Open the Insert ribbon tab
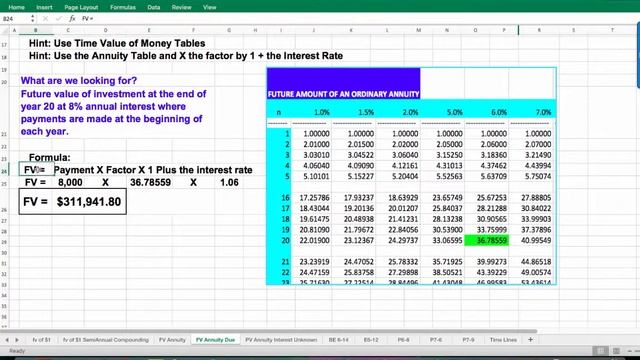This screenshot has width=640, height=360. coord(44,7)
